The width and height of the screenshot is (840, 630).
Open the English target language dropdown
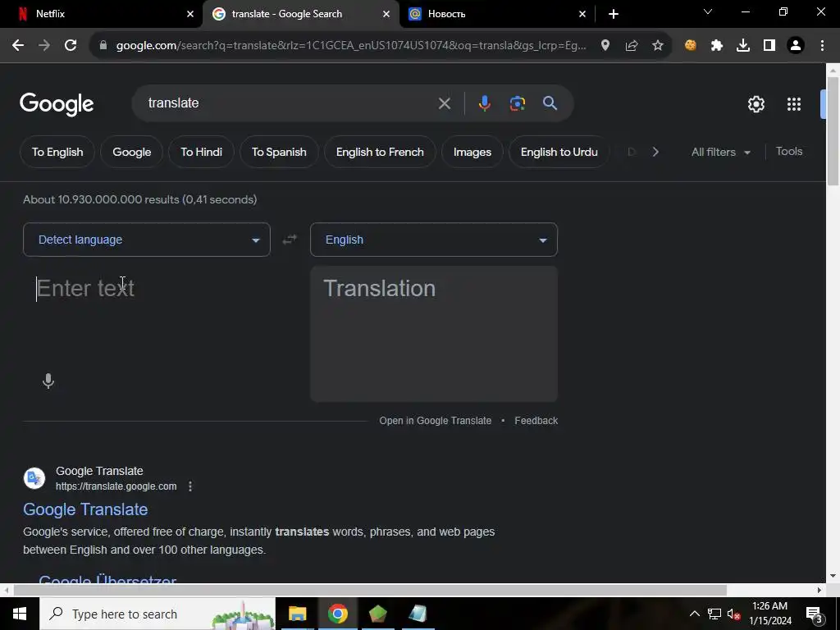434,240
